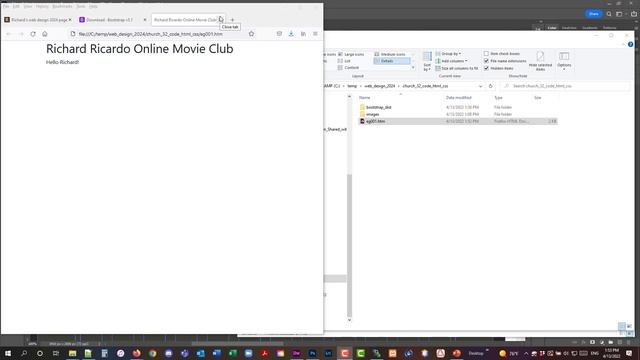The height and width of the screenshot is (360, 640).
Task: Close the Download Bootstrap tab
Action: pyautogui.click(x=145, y=20)
